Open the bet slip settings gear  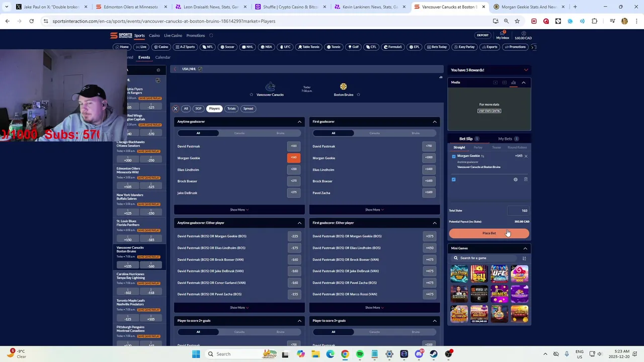pyautogui.click(x=515, y=179)
